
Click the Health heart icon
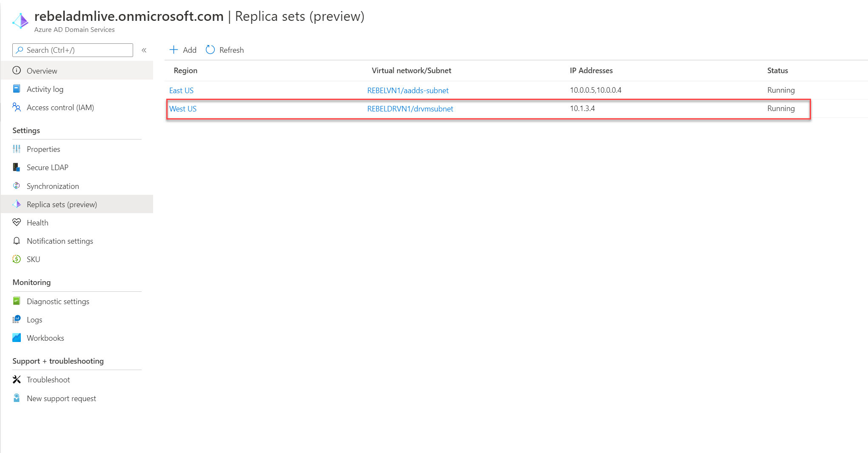tap(17, 222)
